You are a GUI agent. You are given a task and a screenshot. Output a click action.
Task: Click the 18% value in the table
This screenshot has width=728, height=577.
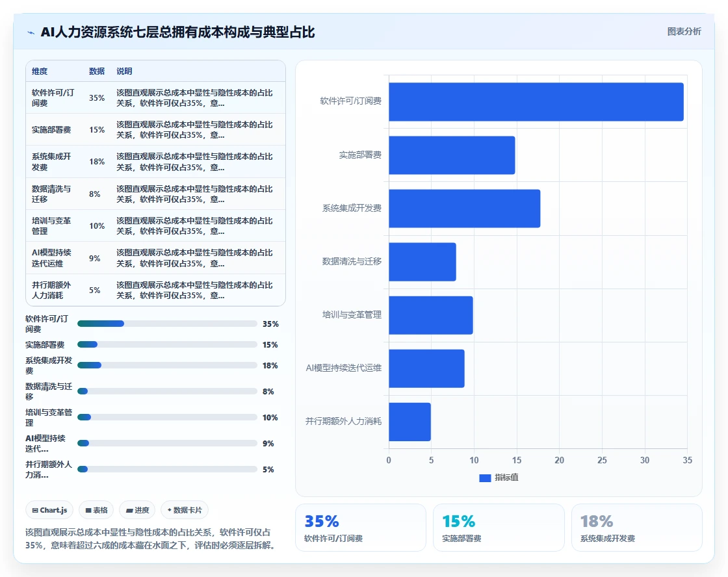point(97,162)
